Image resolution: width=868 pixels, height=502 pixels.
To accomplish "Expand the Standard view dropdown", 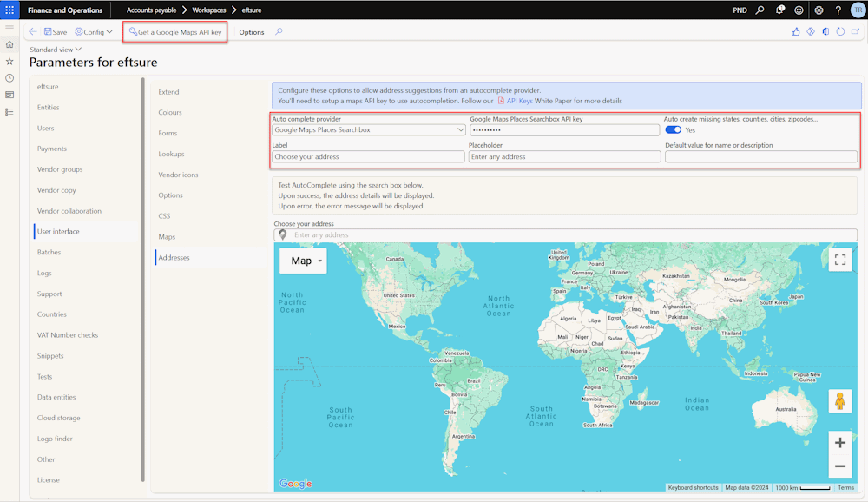I will [x=56, y=50].
